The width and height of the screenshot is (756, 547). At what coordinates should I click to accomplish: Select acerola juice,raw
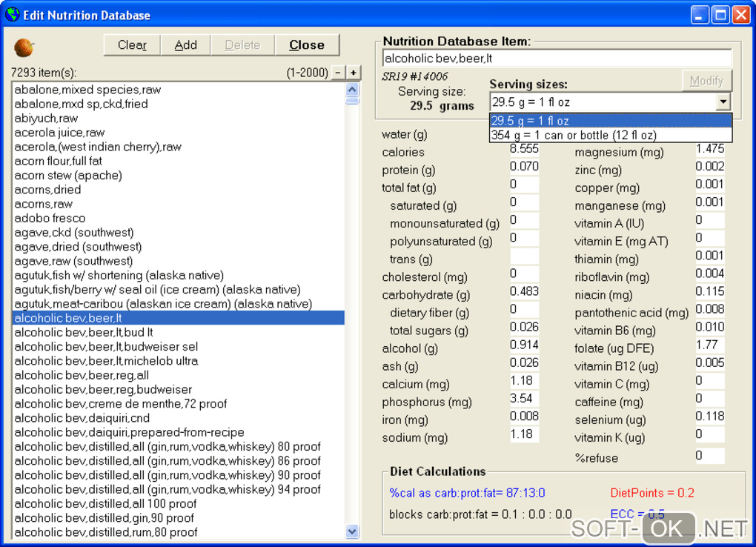point(178,132)
